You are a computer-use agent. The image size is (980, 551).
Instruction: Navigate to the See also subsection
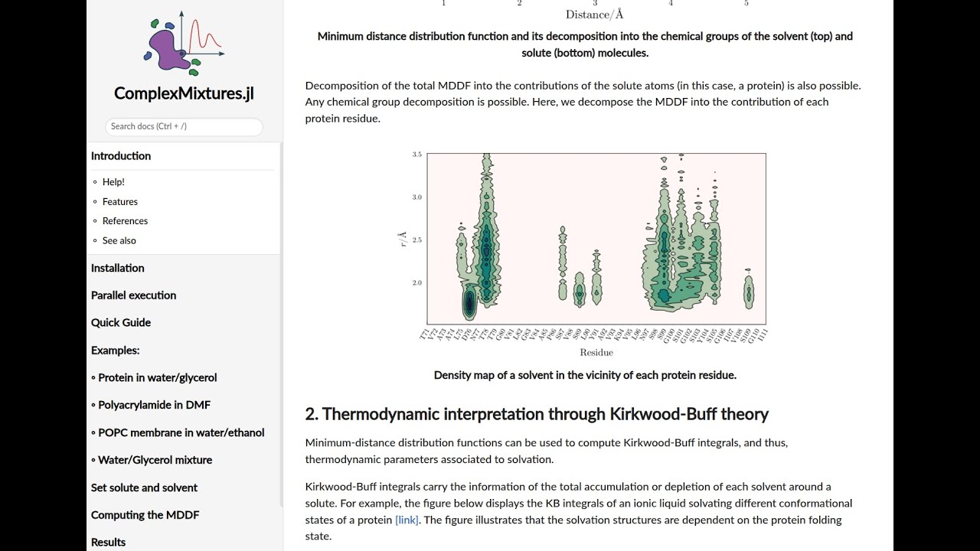click(x=119, y=240)
